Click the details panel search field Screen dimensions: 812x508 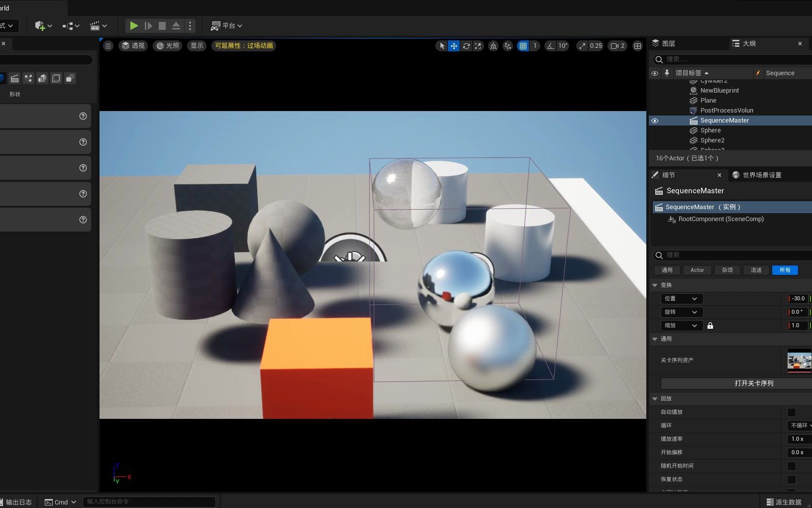pos(731,255)
